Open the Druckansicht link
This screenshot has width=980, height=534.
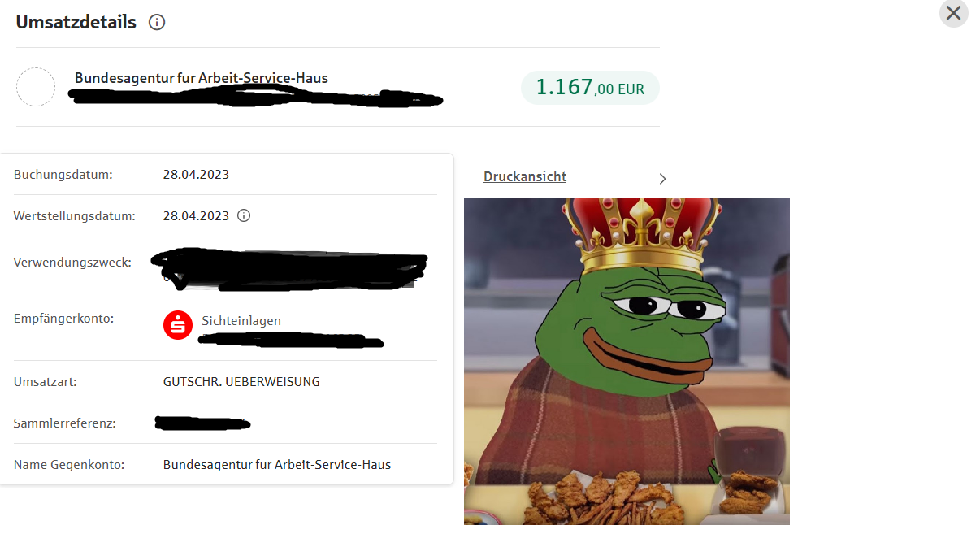[525, 176]
